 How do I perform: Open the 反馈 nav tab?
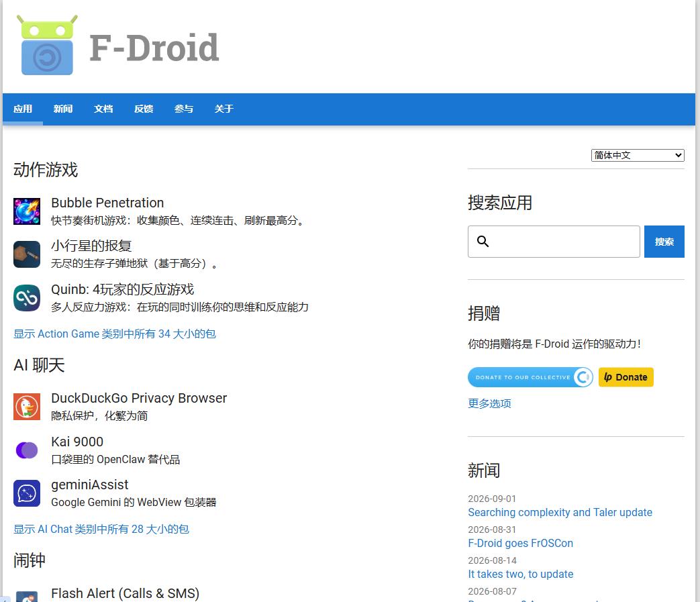point(144,109)
